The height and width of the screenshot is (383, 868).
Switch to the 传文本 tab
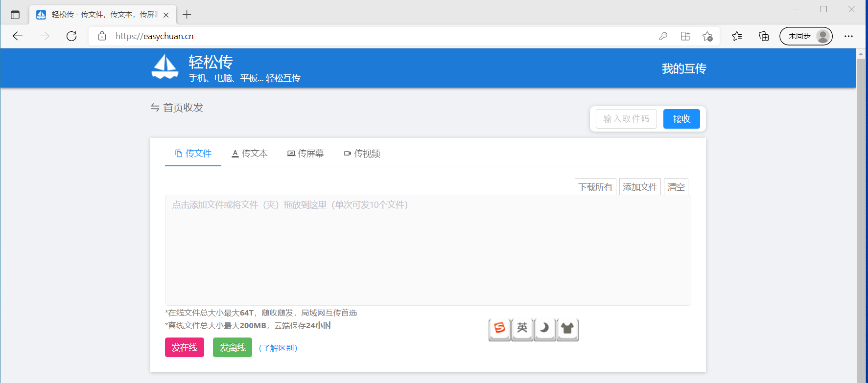[x=250, y=154]
